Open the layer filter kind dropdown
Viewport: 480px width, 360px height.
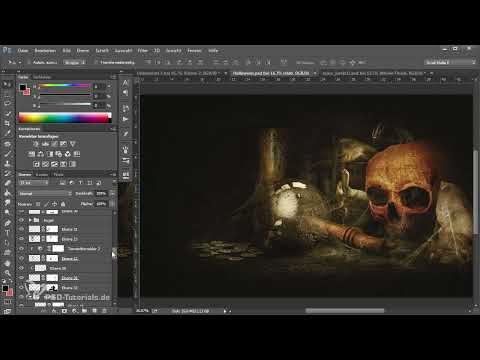[34, 183]
